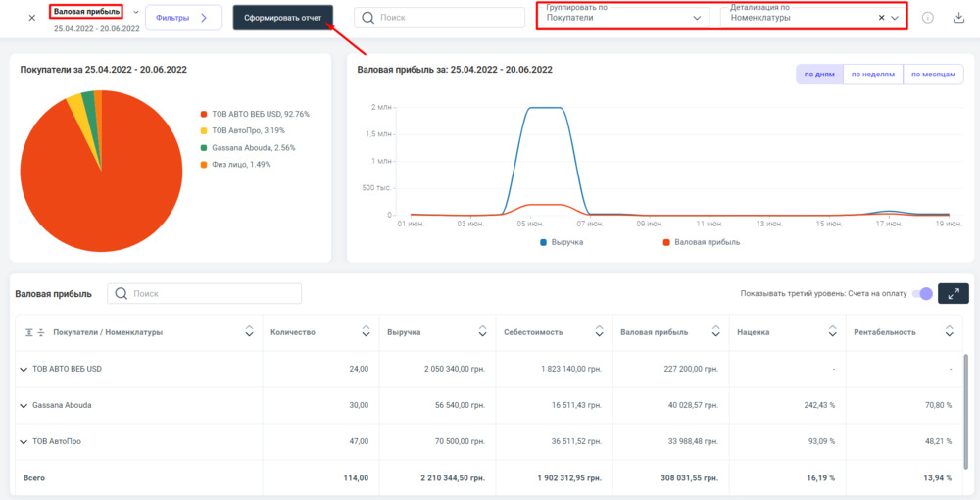Open the Группировать по dropdown
This screenshot has height=500, width=980.
click(625, 18)
